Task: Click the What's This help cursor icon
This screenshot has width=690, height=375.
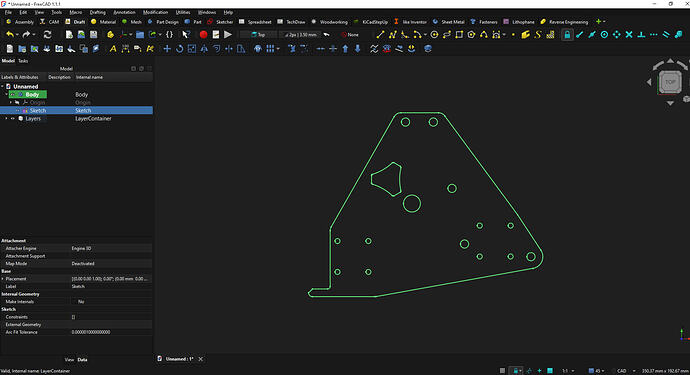Action: [186, 34]
